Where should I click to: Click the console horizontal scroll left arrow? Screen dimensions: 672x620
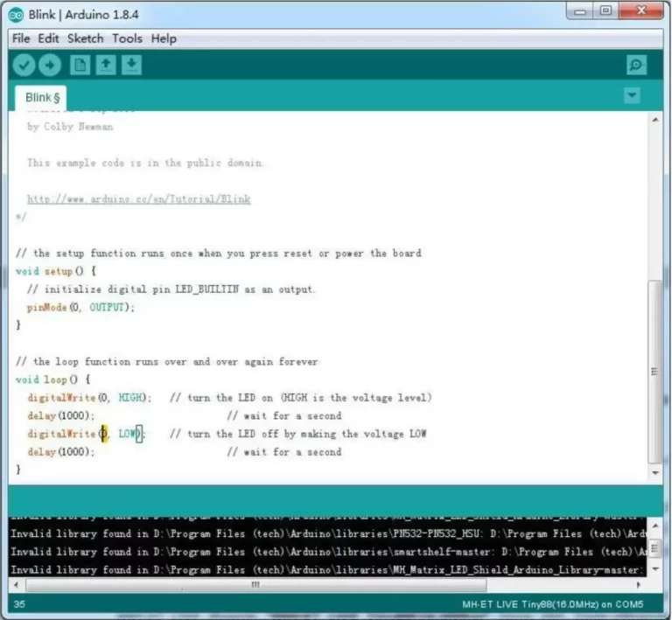(17, 584)
